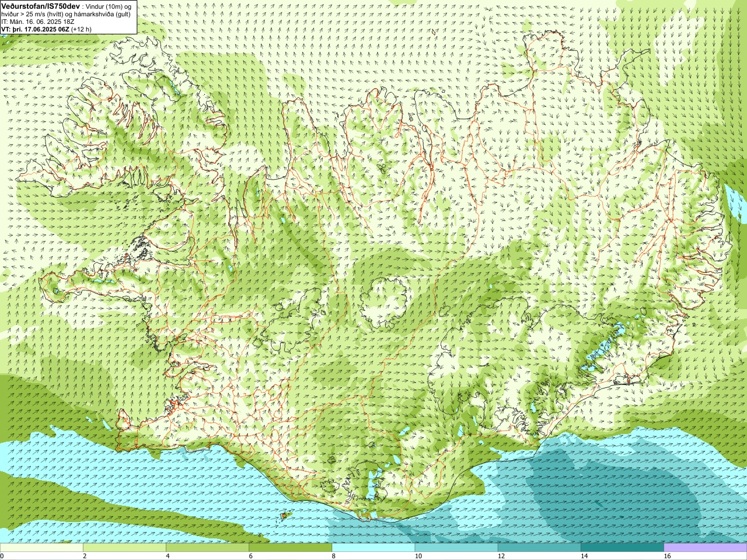Click the lavender above-16 legend swatch

(x=706, y=548)
